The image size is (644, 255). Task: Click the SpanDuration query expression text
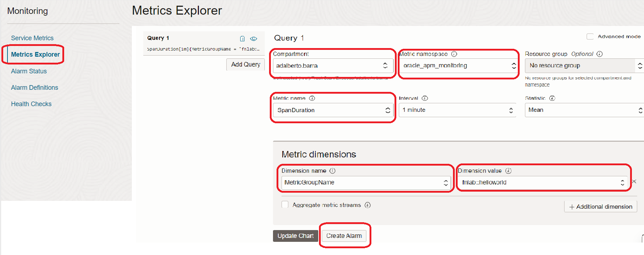(x=203, y=49)
